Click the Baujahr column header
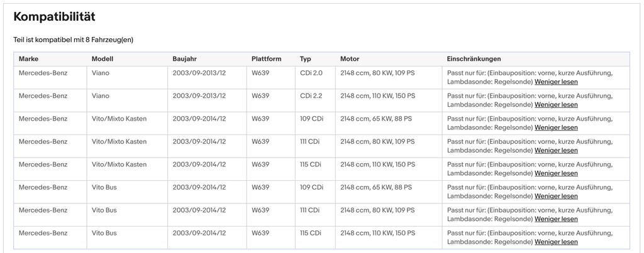The image size is (644, 253). 185,59
